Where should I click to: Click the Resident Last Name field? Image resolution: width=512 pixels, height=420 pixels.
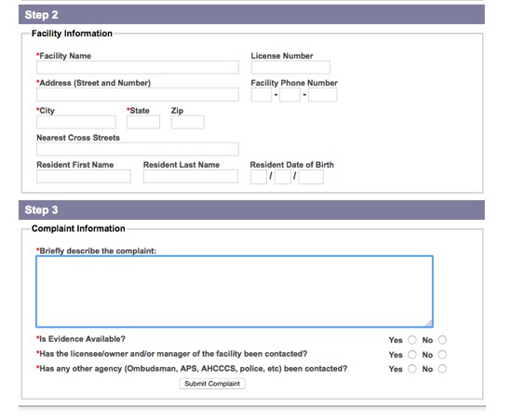click(190, 176)
